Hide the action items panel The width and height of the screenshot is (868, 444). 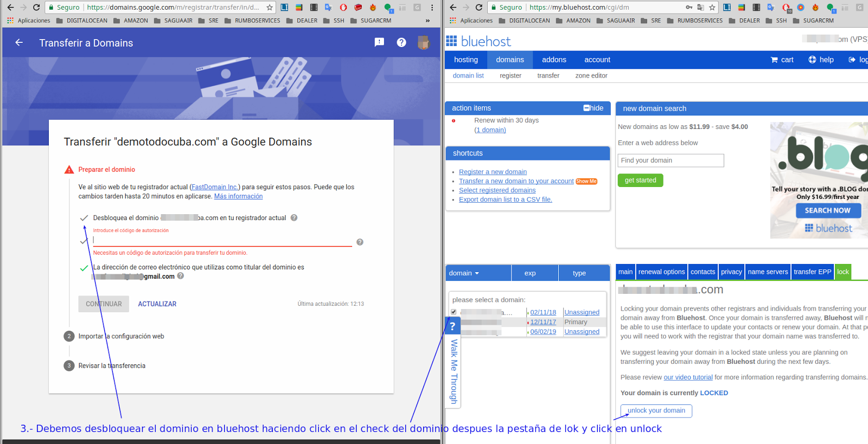point(593,108)
